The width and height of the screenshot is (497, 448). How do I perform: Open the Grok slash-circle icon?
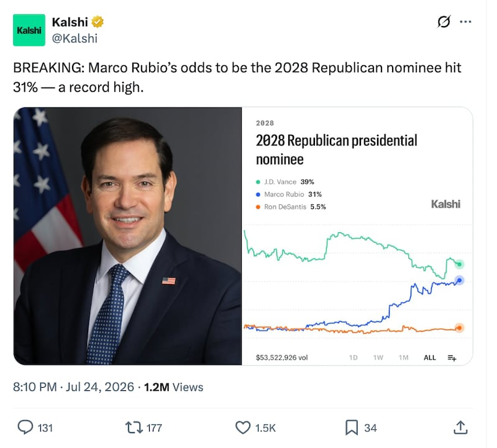coord(444,22)
